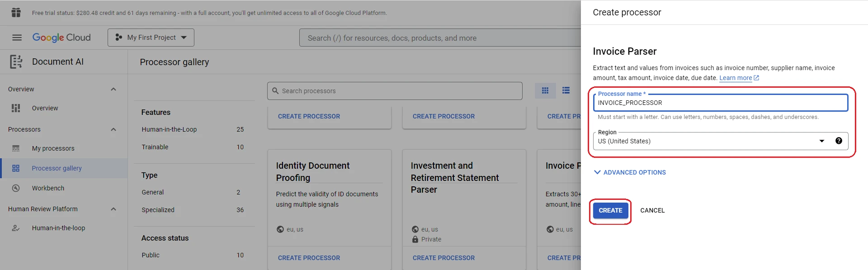The image size is (868, 270).
Task: Click the Invoice Parser heading
Action: click(x=624, y=51)
